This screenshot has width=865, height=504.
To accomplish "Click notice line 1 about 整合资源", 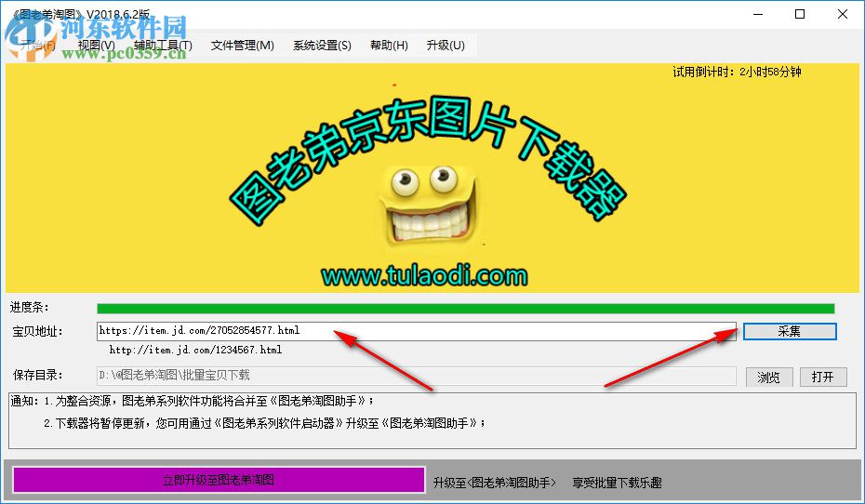I will [208, 401].
